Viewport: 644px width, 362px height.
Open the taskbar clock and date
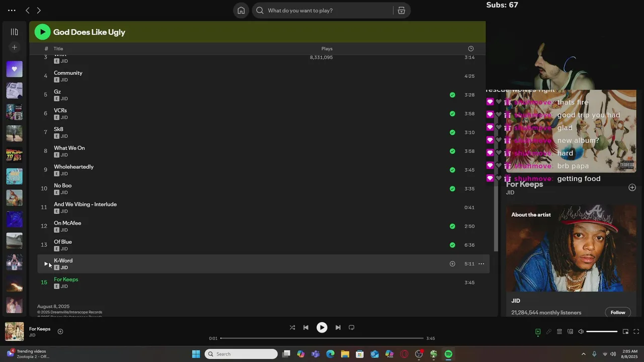click(x=629, y=354)
